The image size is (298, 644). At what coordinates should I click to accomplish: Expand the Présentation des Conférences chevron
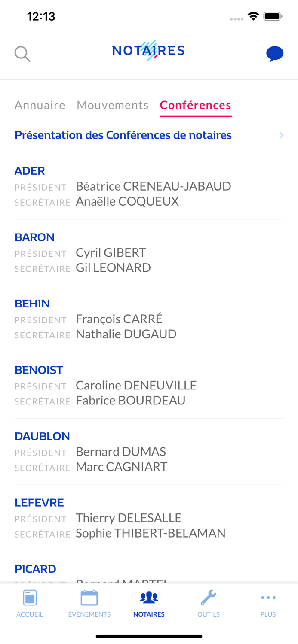click(x=282, y=135)
